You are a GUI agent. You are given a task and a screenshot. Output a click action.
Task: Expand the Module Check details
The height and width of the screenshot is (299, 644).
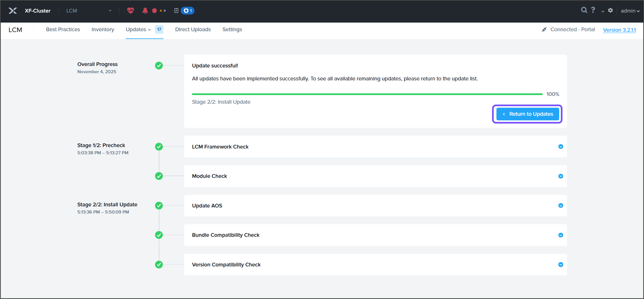point(560,176)
